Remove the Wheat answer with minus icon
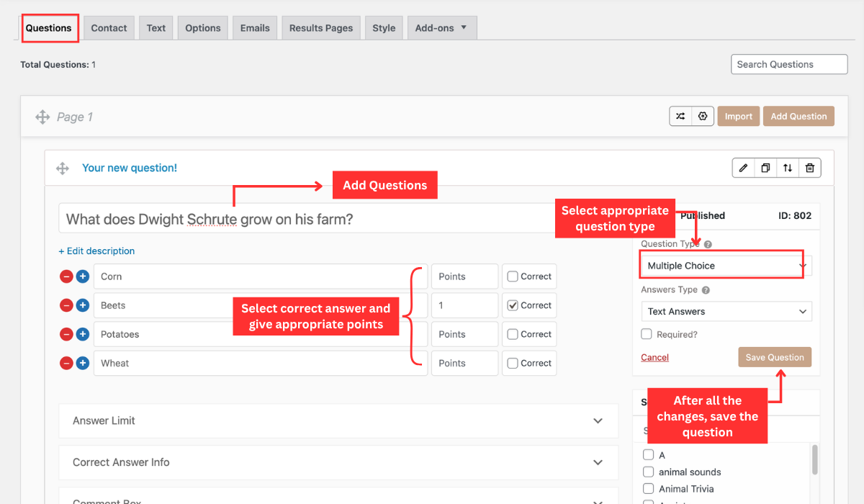Screen dimensions: 864x504 click(x=66, y=363)
